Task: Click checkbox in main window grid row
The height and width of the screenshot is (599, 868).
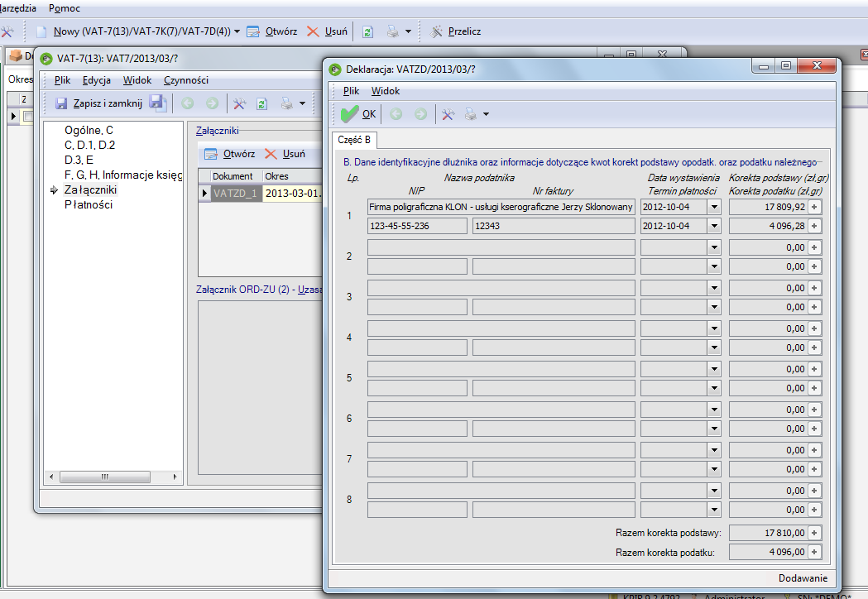Action: (x=28, y=117)
